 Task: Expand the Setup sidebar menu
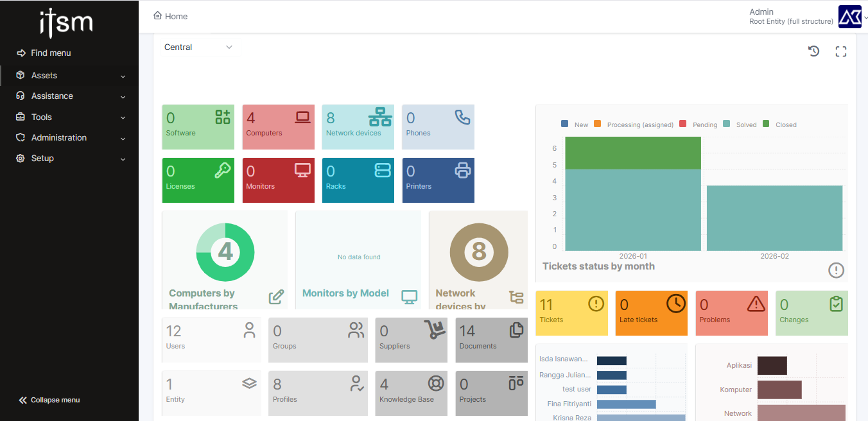pyautogui.click(x=69, y=159)
